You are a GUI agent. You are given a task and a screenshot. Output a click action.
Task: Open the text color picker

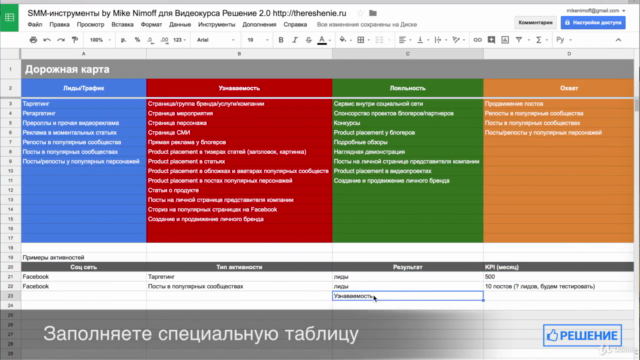[322, 40]
